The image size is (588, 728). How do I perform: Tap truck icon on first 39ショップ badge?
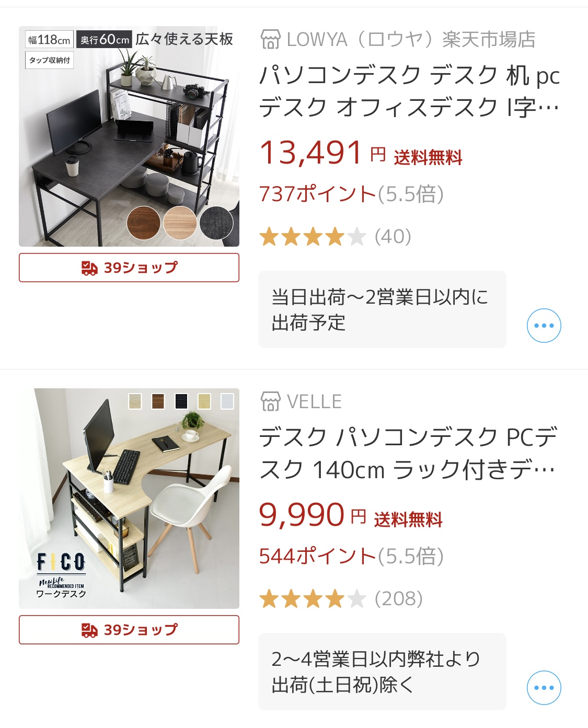[x=89, y=268]
